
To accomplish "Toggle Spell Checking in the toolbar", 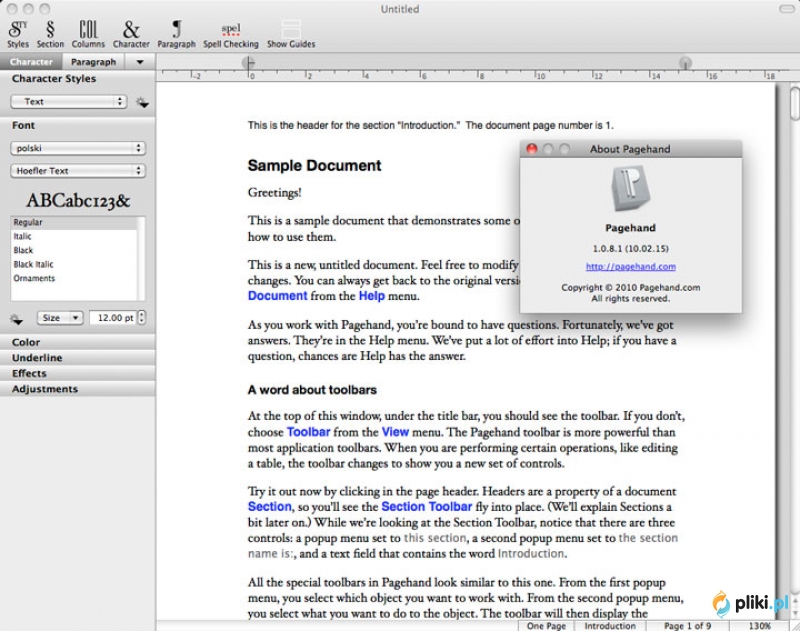I will pyautogui.click(x=231, y=34).
